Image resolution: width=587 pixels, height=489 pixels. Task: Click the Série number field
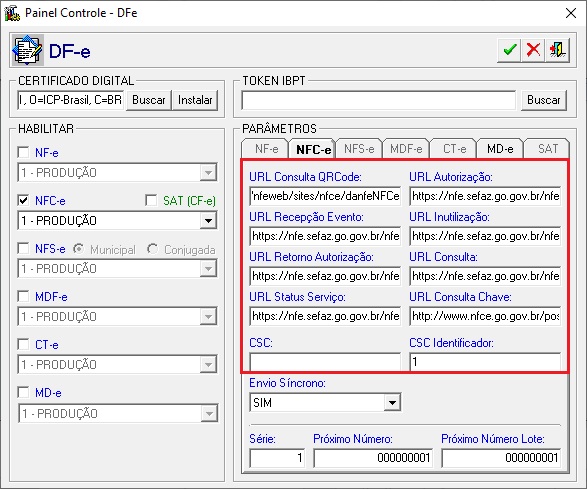pyautogui.click(x=277, y=458)
